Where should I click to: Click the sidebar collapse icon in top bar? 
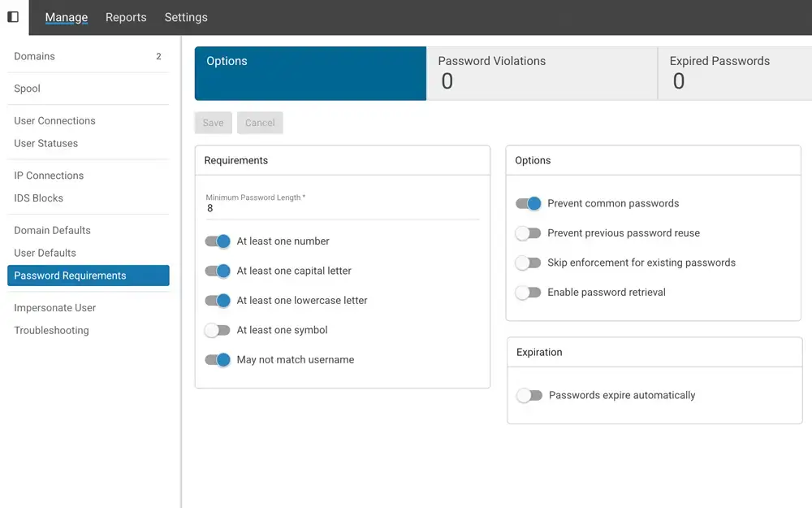[13, 17]
